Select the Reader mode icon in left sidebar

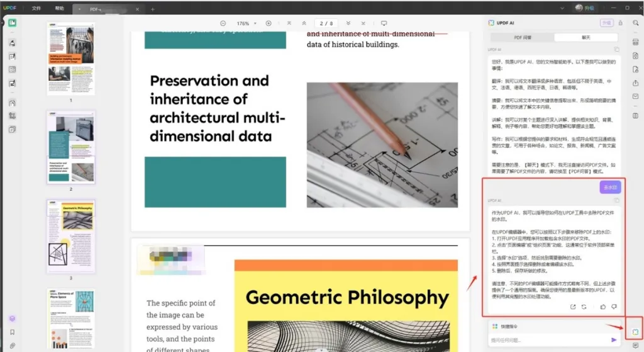[x=13, y=23]
